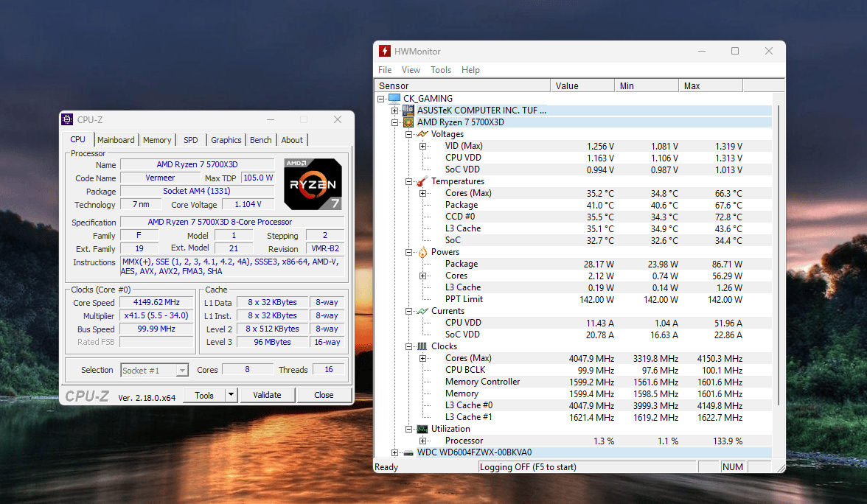Click the Min column header
The height and width of the screenshot is (504, 867).
(647, 85)
